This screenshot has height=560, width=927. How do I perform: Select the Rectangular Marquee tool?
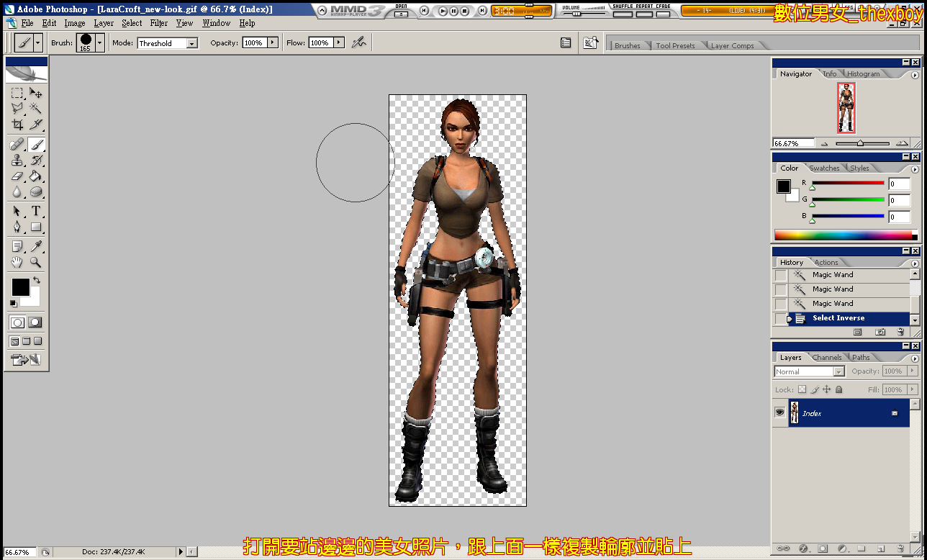[17, 93]
